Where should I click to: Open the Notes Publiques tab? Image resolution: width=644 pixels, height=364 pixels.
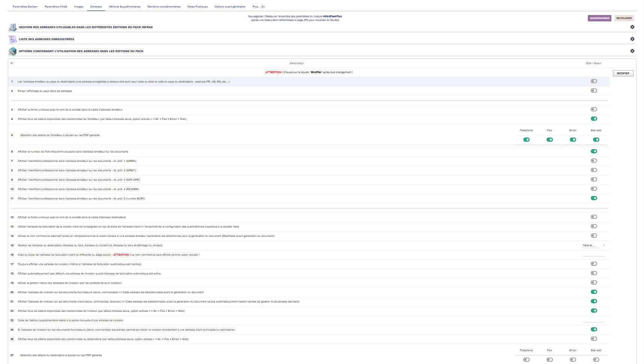[x=197, y=7]
